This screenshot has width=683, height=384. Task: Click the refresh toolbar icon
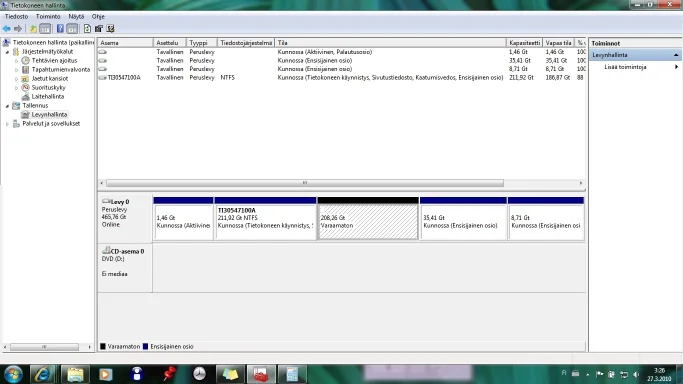(x=87, y=29)
